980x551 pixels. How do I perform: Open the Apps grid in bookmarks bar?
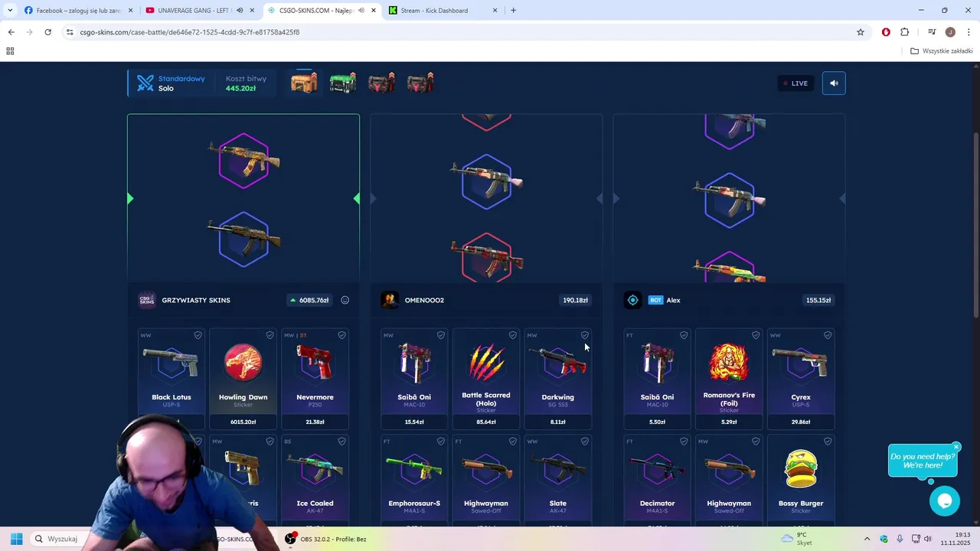tap(10, 51)
